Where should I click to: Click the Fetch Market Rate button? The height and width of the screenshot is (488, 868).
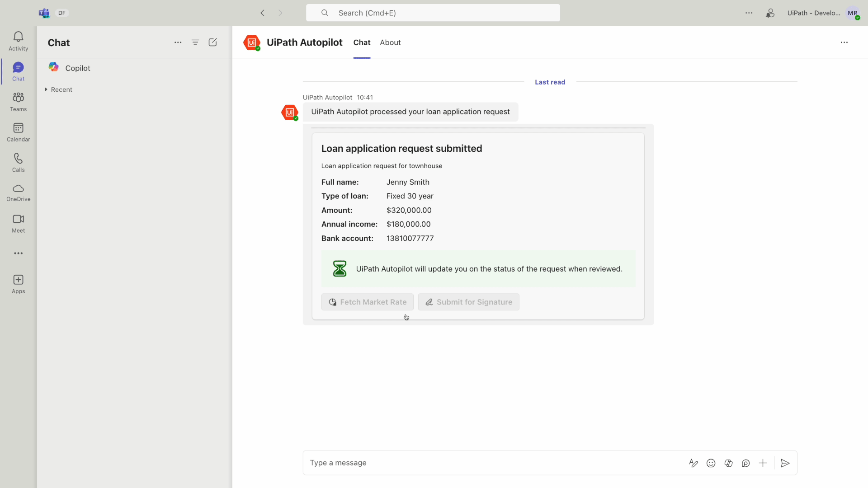point(367,301)
